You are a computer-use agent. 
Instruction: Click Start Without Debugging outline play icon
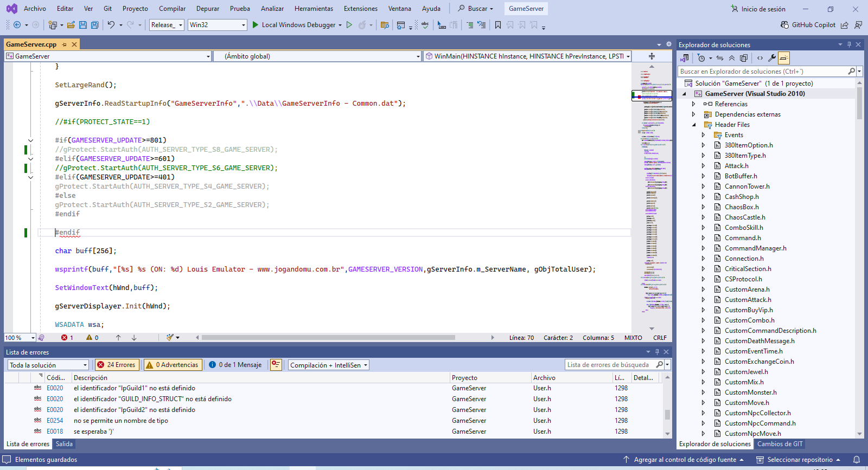(x=349, y=25)
